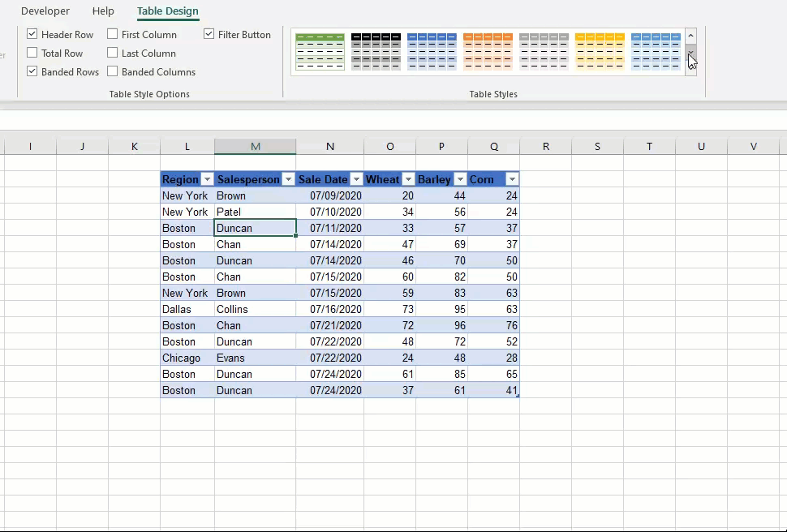The width and height of the screenshot is (787, 532).
Task: Check the First Column option
Action: (112, 34)
